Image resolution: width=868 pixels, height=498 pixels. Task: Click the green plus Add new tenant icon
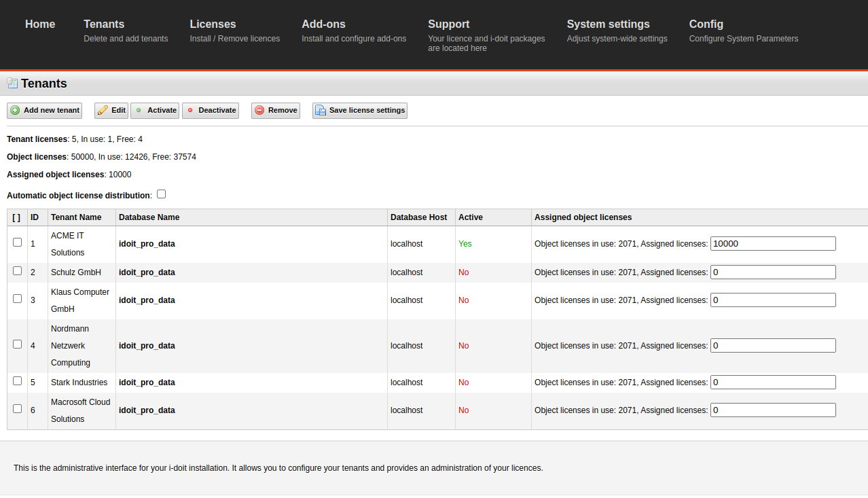15,110
